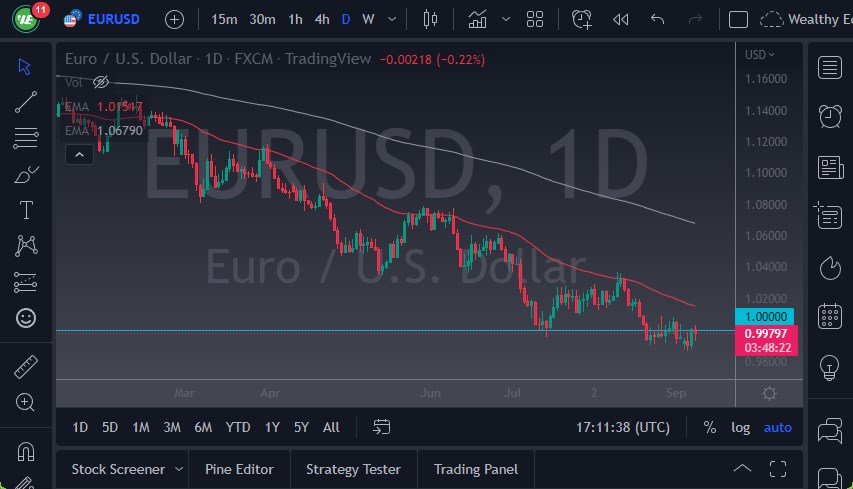Image resolution: width=853 pixels, height=489 pixels.
Task: Select the ruler measure tool
Action: tap(26, 367)
